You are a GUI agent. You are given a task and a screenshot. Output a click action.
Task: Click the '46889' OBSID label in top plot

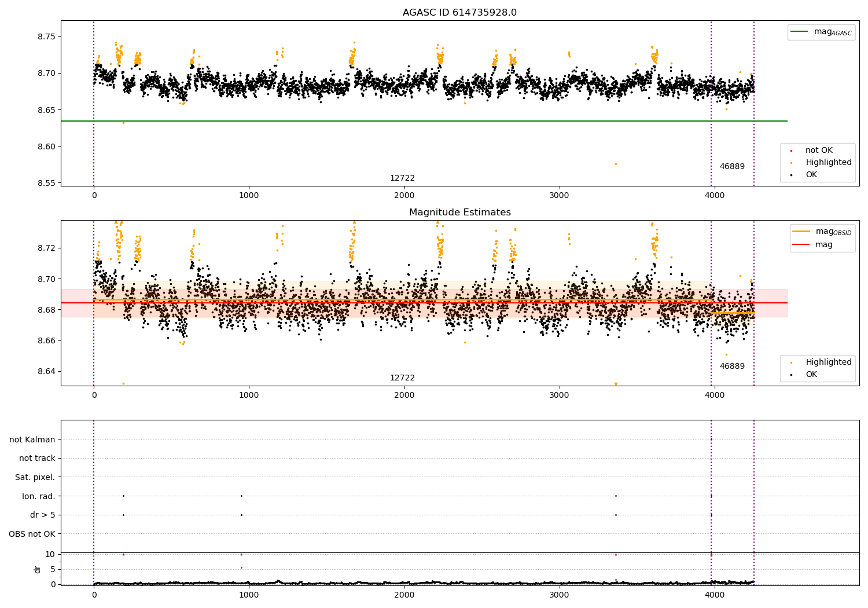pyautogui.click(x=732, y=167)
